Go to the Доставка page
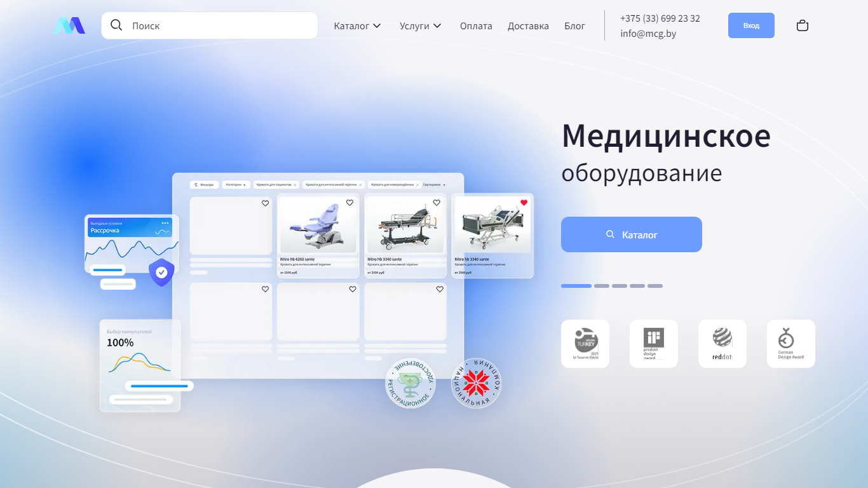The height and width of the screenshot is (488, 868). (528, 26)
